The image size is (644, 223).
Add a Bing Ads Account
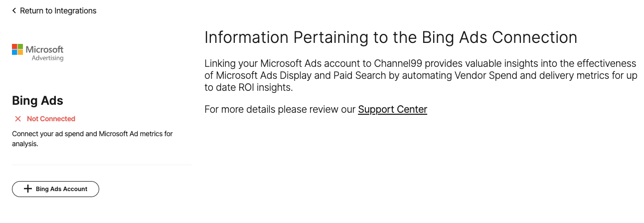point(55,189)
